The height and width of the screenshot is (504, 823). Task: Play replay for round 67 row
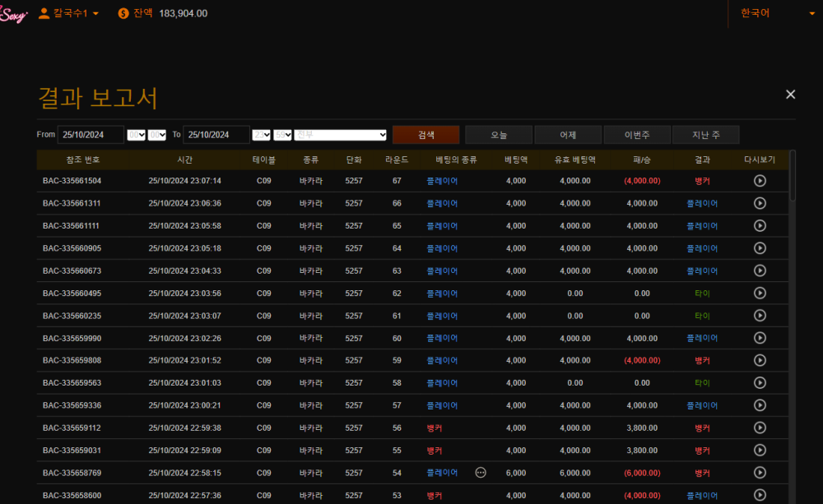(x=760, y=181)
